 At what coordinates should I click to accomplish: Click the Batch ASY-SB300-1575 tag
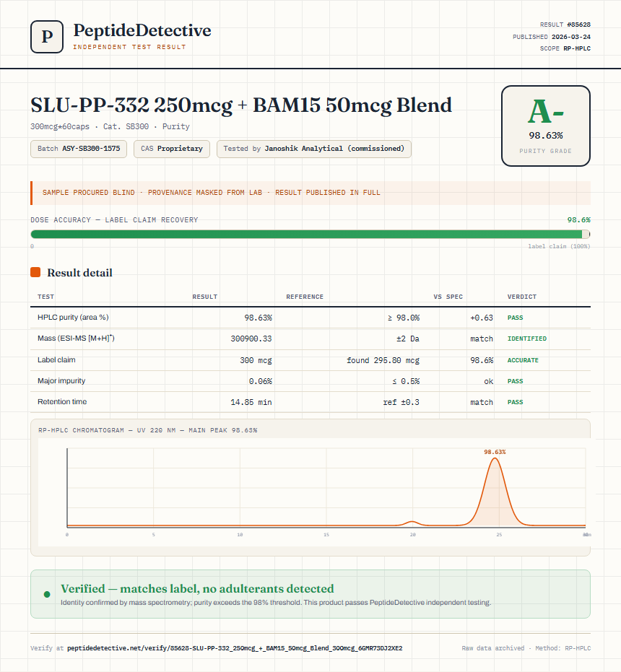tap(79, 149)
